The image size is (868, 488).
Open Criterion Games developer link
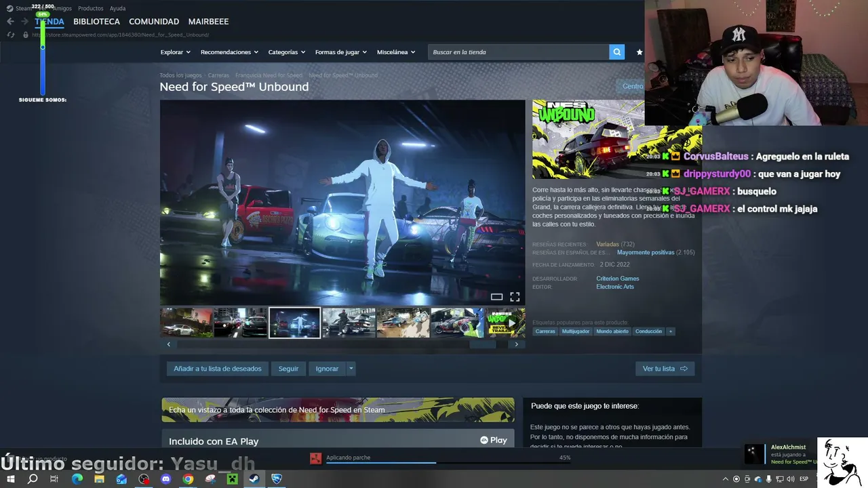(x=618, y=279)
